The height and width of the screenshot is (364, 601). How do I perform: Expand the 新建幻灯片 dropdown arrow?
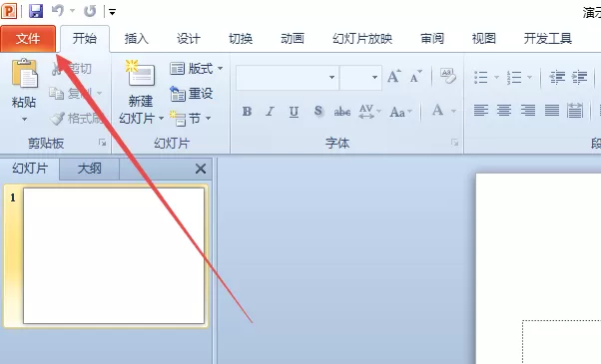pyautogui.click(x=161, y=119)
